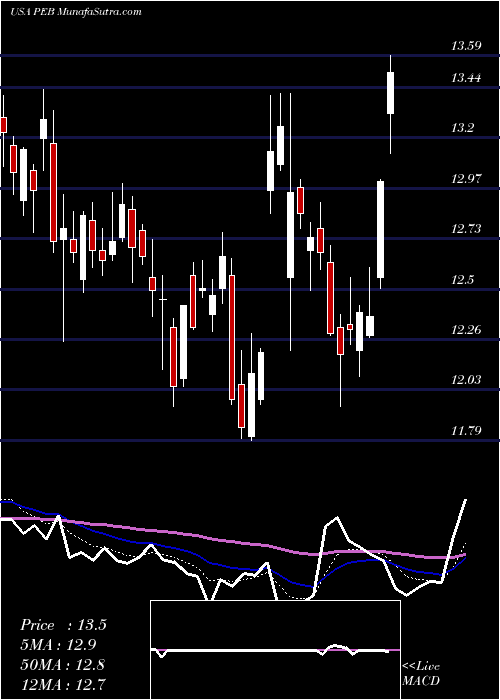Click the 13.2 price axis label

[x=463, y=129]
